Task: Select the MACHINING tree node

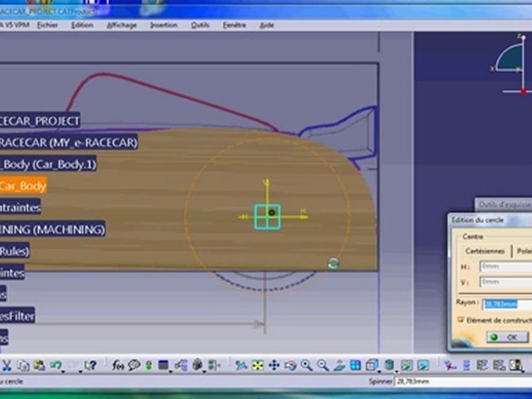Action: [52, 229]
